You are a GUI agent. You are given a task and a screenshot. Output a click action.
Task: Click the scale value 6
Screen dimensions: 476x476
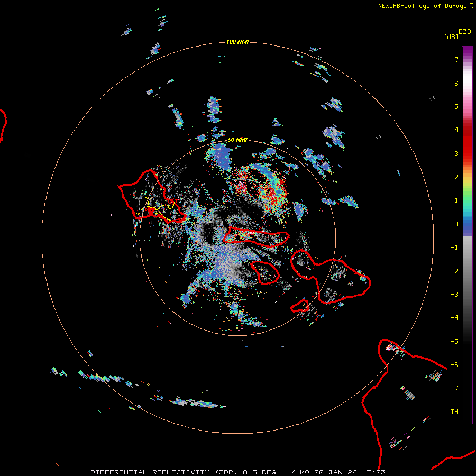456,83
